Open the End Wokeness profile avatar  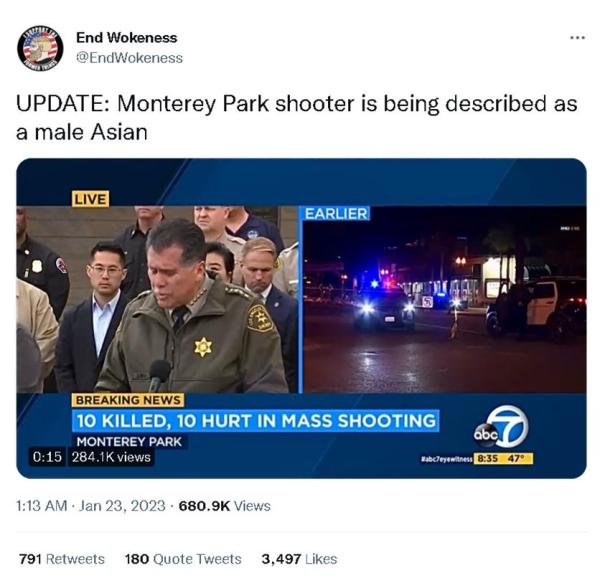(x=40, y=48)
